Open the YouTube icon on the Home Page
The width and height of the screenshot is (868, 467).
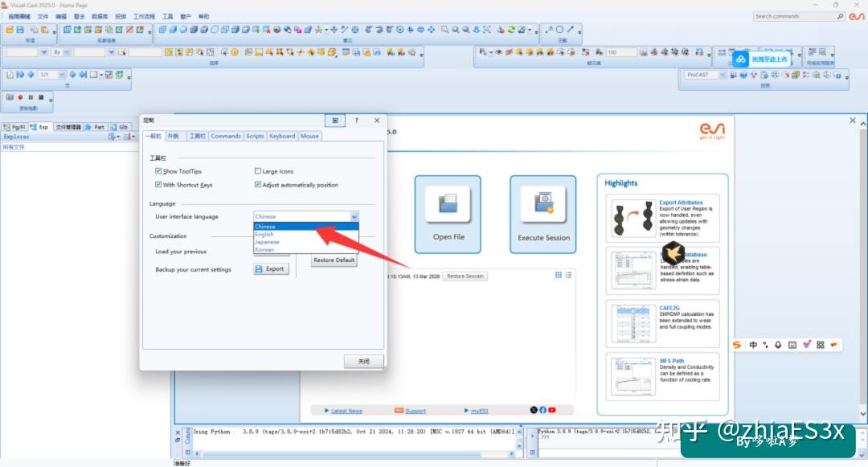point(552,410)
